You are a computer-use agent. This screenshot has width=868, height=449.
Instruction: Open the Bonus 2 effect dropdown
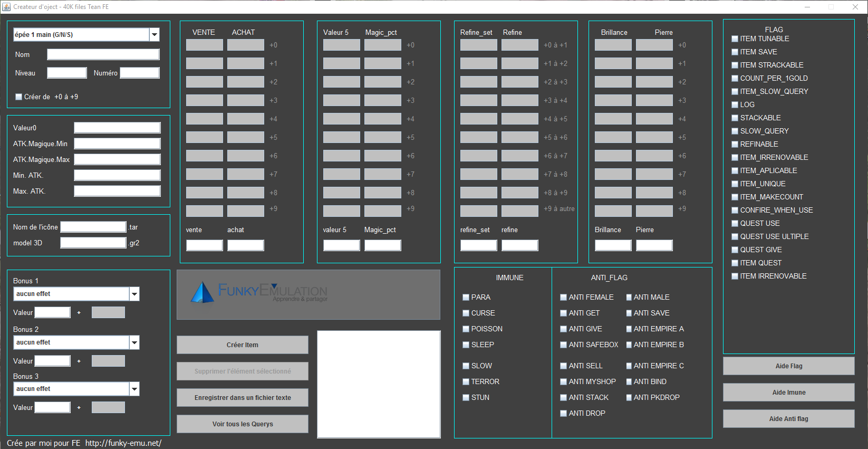76,342
